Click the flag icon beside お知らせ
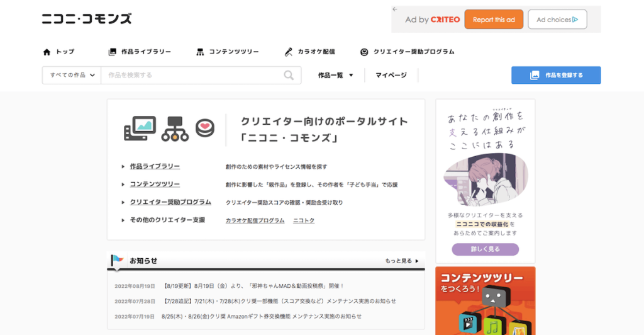The image size is (644, 335). [x=117, y=261]
